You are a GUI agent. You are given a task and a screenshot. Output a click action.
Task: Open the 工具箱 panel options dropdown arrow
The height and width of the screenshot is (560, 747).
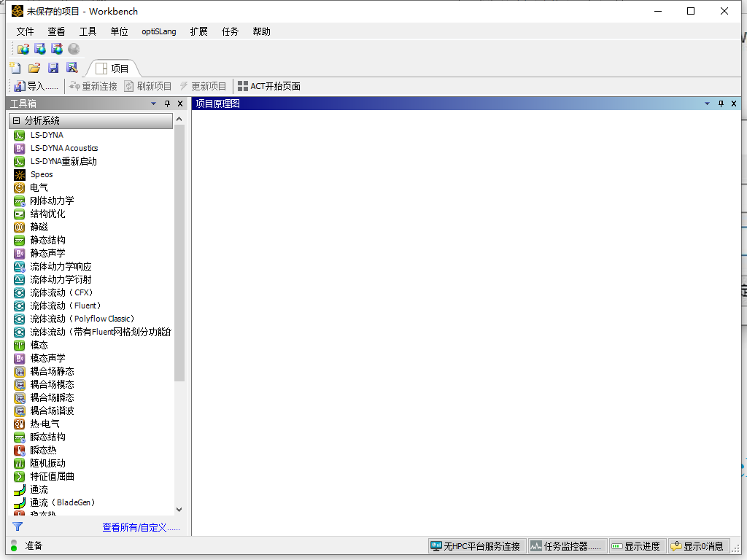(153, 104)
